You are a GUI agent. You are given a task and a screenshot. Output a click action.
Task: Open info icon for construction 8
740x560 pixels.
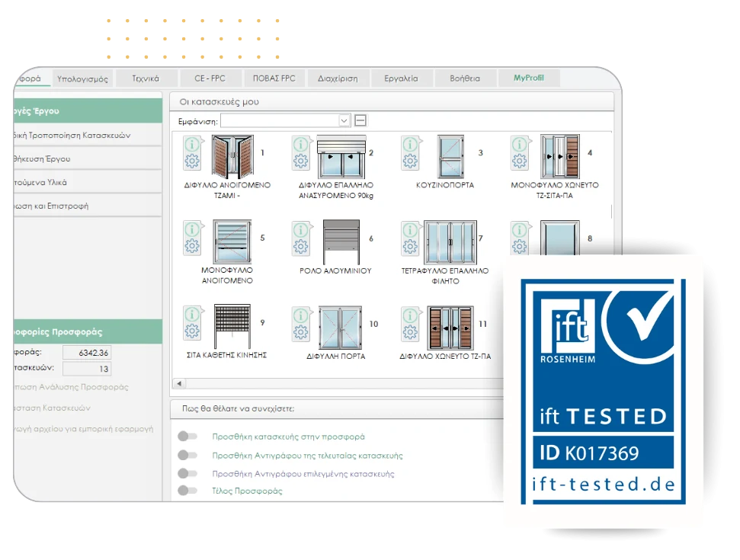pos(520,230)
